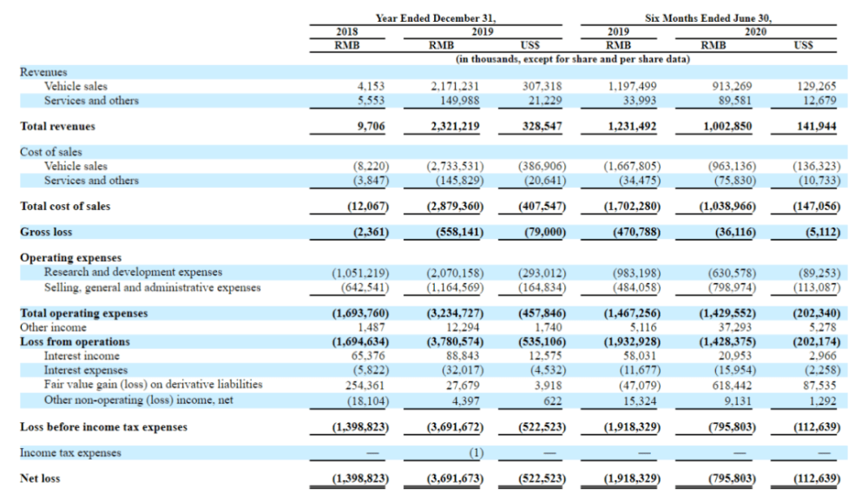Viewport: 868px width, 502px height.
Task: Select total revenues value 2,321,219
Action: point(455,126)
